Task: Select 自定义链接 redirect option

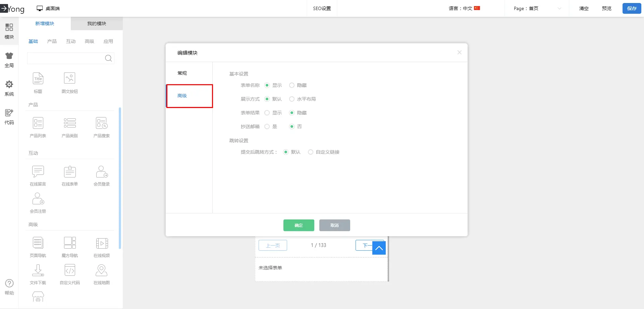Action: tap(311, 152)
